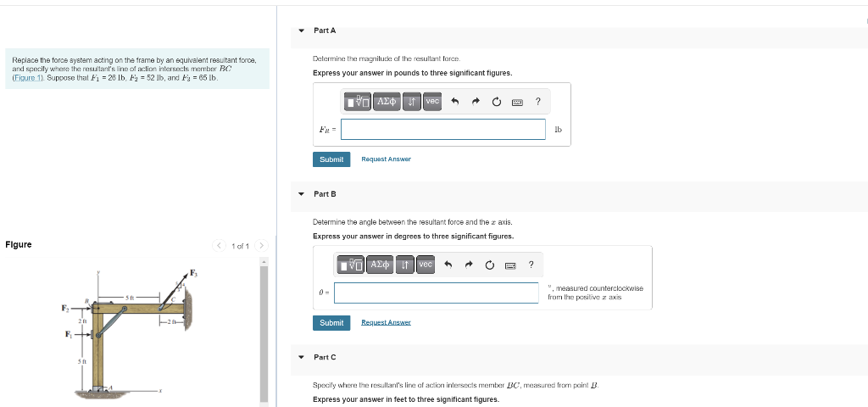Open templates/math symbols button in Part B toolbar
Viewport: 868px width, 407px height.
(x=351, y=265)
